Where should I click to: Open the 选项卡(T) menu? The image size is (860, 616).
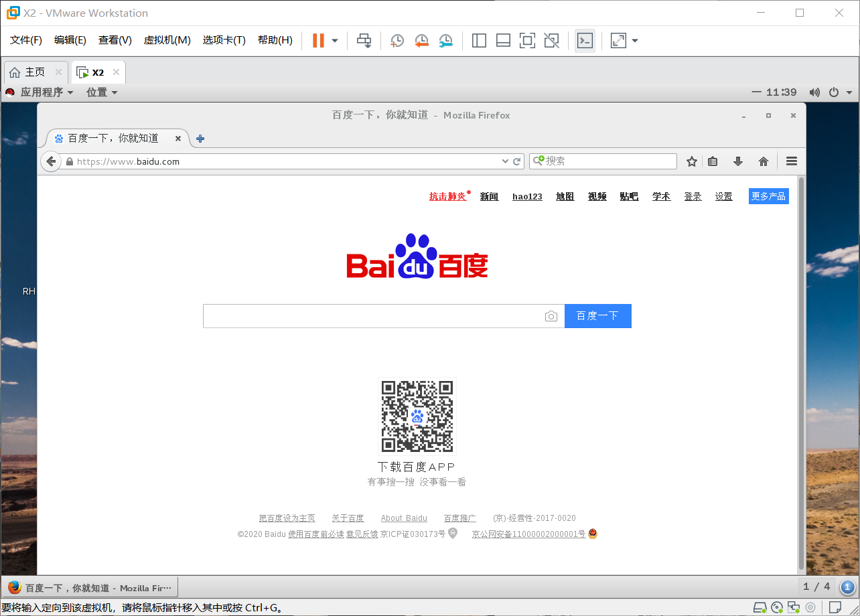click(x=224, y=40)
